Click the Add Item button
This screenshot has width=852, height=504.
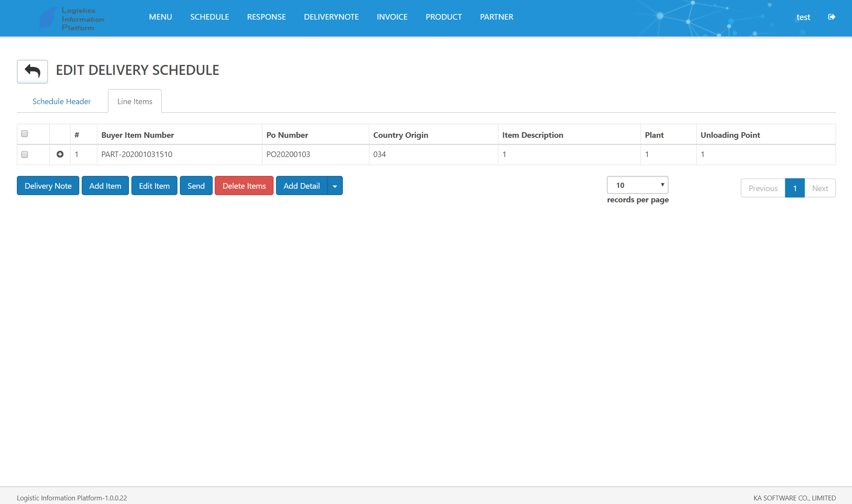(105, 186)
